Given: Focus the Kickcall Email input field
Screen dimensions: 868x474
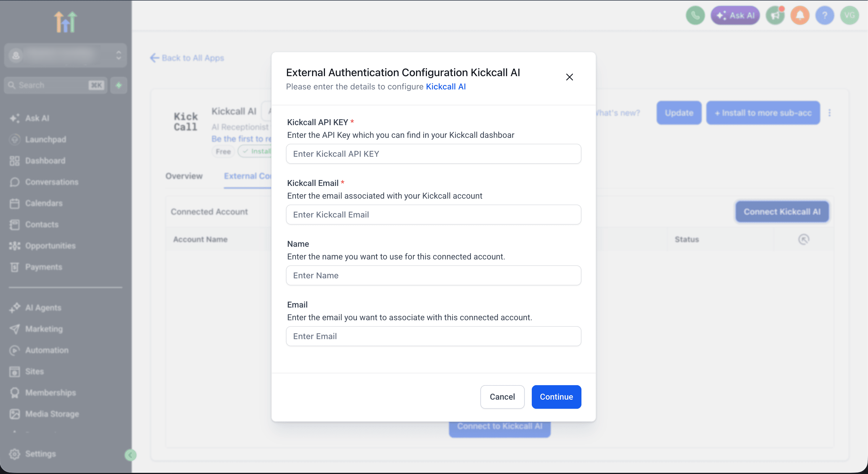Looking at the screenshot, I should pyautogui.click(x=433, y=215).
